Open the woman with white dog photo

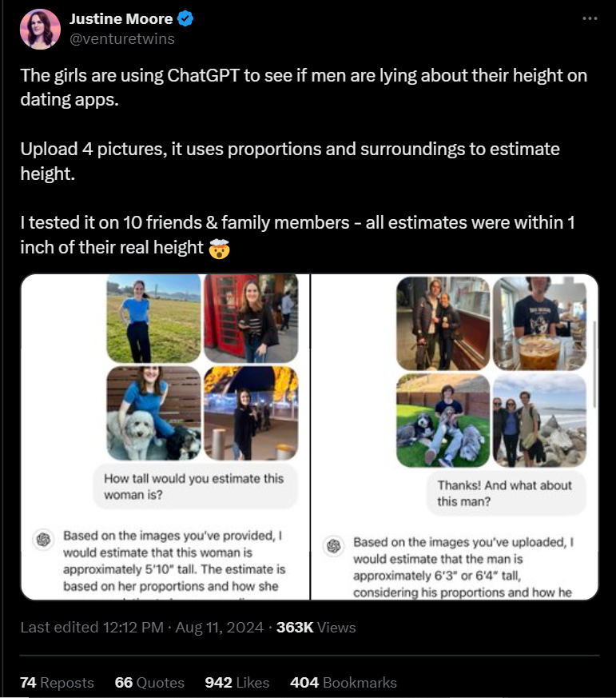click(x=154, y=413)
